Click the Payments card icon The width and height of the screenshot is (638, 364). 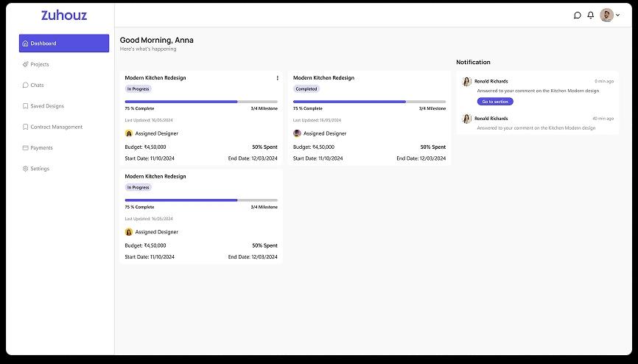point(26,148)
